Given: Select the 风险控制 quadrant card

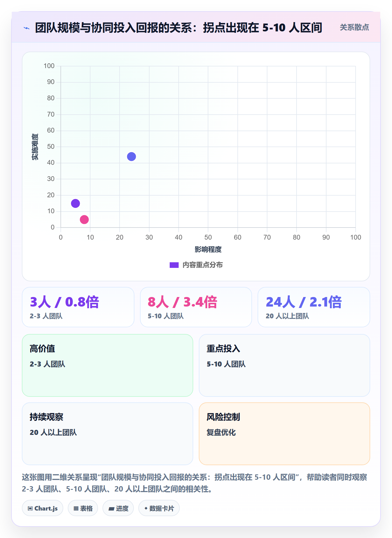Looking at the screenshot, I should (284, 434).
